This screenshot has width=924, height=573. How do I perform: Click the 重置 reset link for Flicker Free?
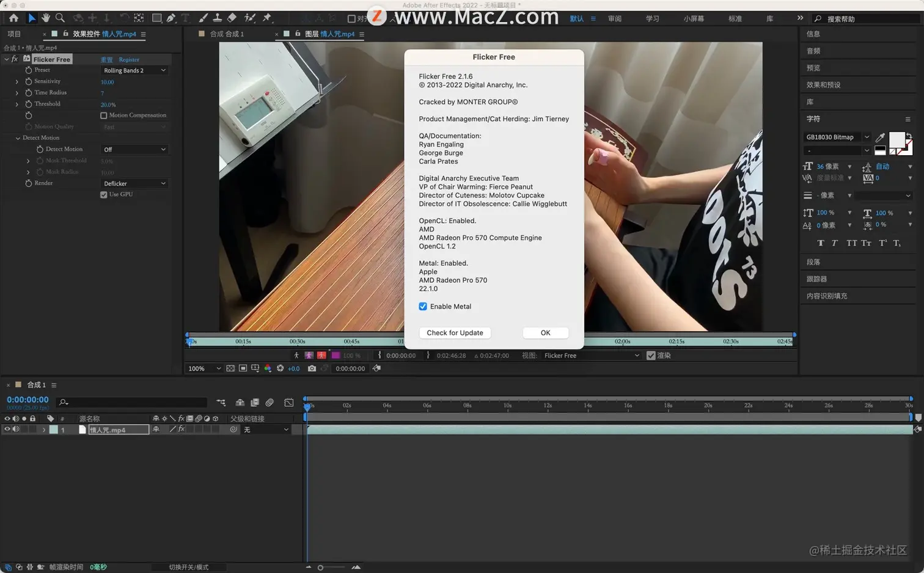(106, 60)
